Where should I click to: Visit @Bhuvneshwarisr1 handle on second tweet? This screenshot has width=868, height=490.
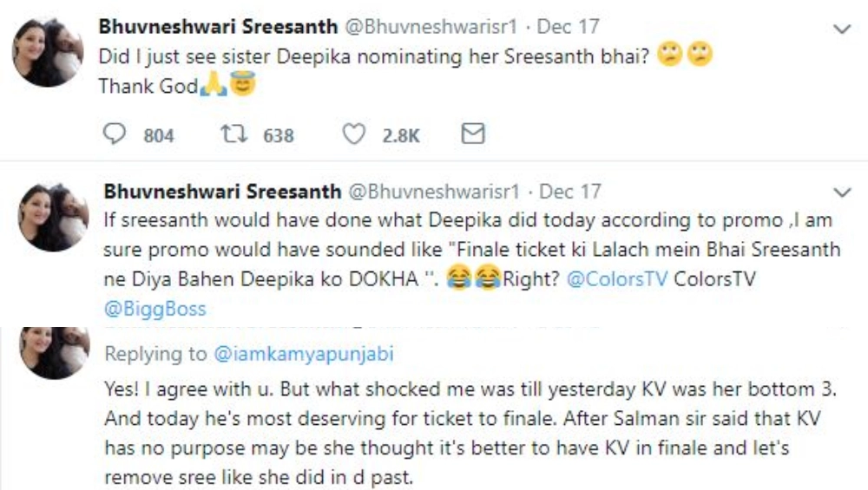[x=434, y=191]
